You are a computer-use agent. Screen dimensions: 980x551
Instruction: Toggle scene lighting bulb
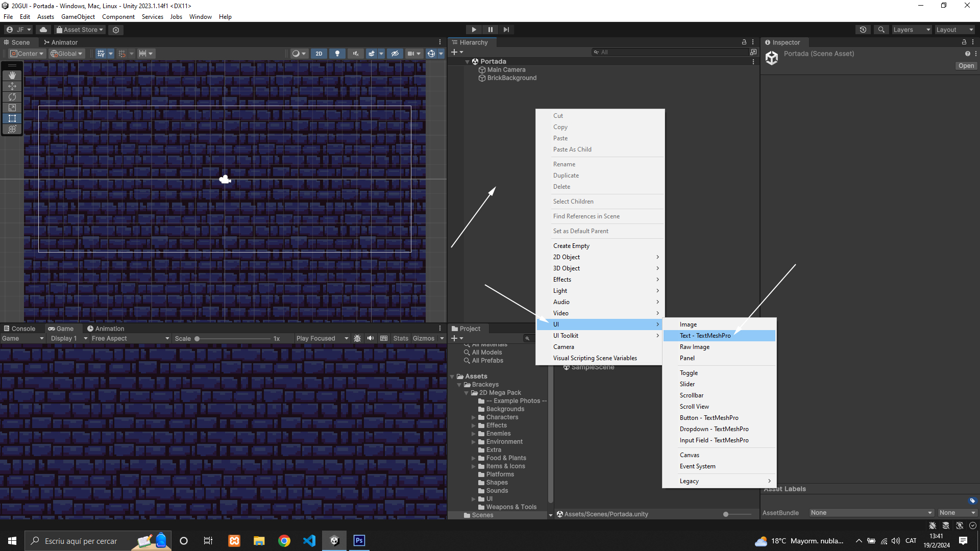click(337, 54)
